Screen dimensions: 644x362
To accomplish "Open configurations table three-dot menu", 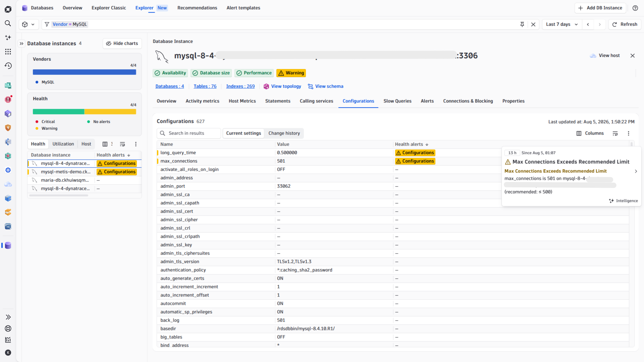I will pyautogui.click(x=628, y=133).
